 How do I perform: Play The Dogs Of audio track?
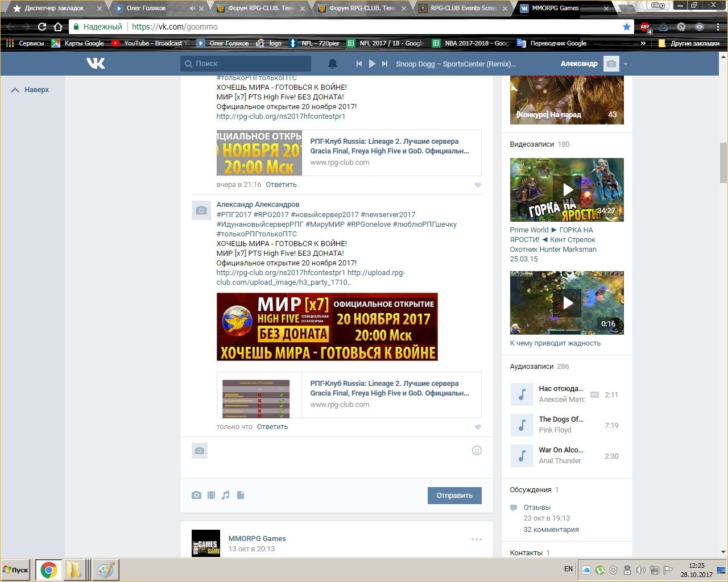point(522,425)
